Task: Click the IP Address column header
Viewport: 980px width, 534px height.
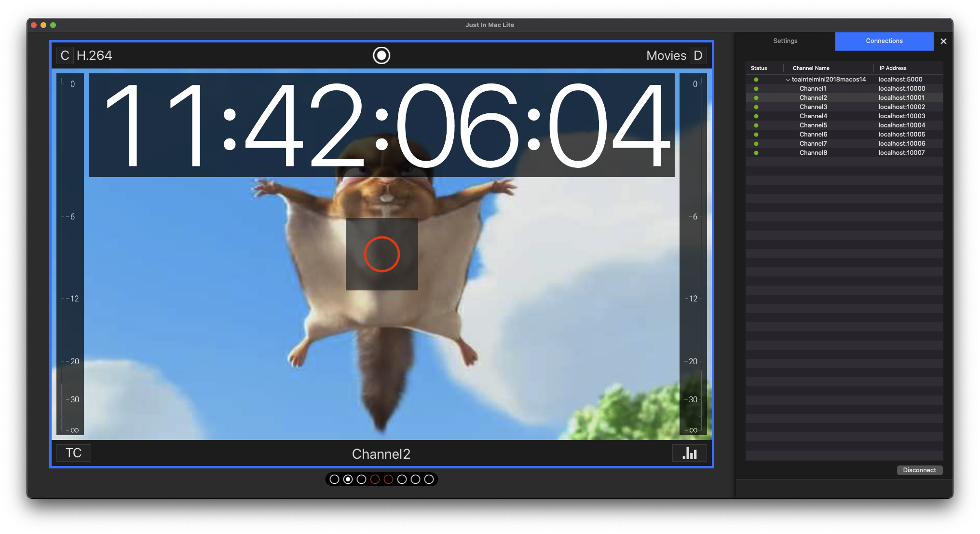Action: (893, 68)
